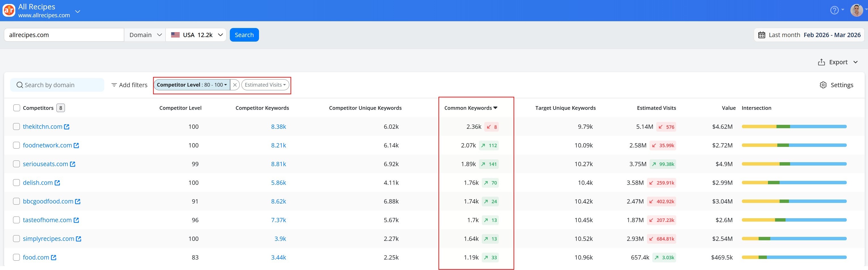Remove the Competitor Level filter with X
This screenshot has height=270, width=868.
235,85
